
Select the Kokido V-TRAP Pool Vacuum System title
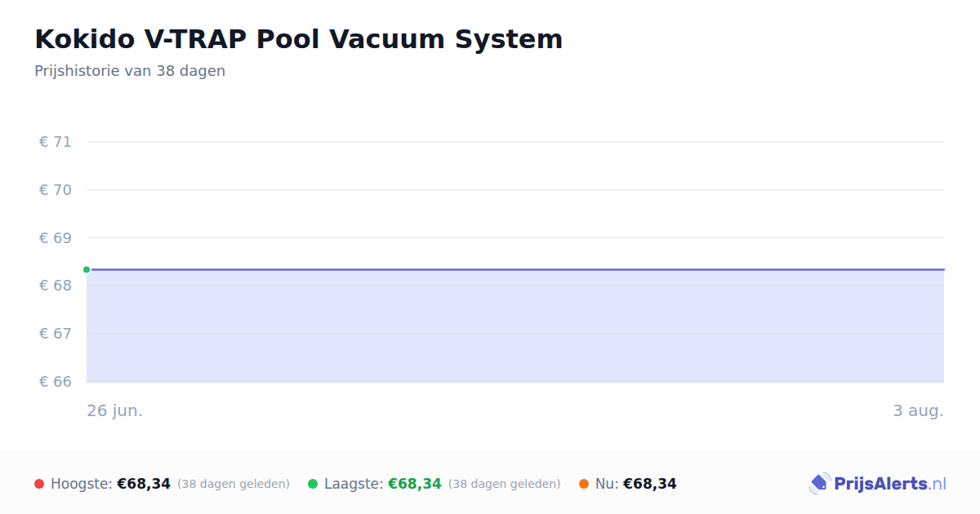299,38
